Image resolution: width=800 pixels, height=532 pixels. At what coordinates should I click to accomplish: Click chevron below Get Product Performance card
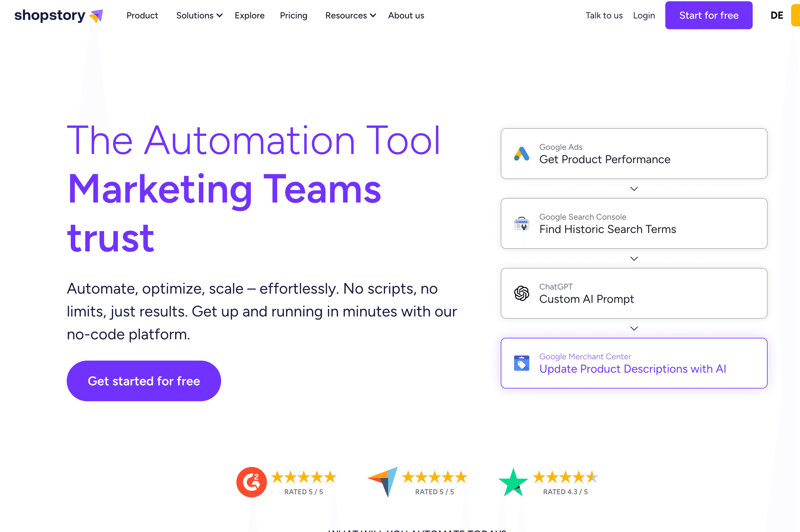634,189
